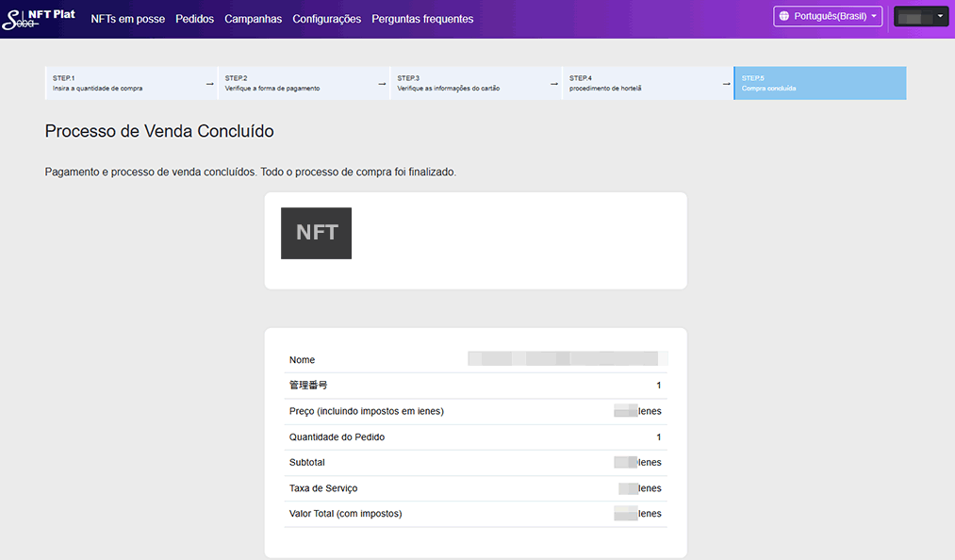Click the arrow after STEP.1
This screenshot has width=955, height=560.
(x=209, y=84)
